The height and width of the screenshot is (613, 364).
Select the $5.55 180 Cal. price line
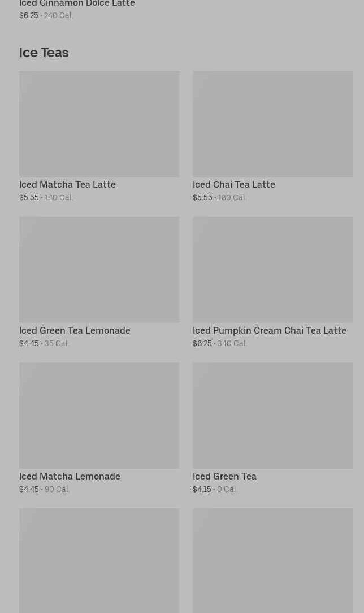[219, 197]
